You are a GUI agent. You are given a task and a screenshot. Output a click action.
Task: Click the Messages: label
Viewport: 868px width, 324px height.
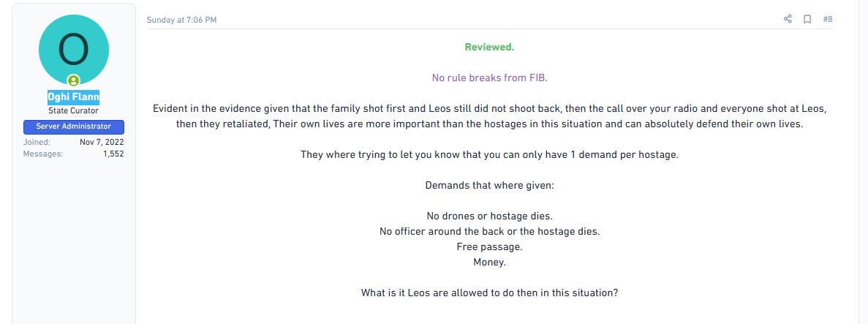click(43, 154)
